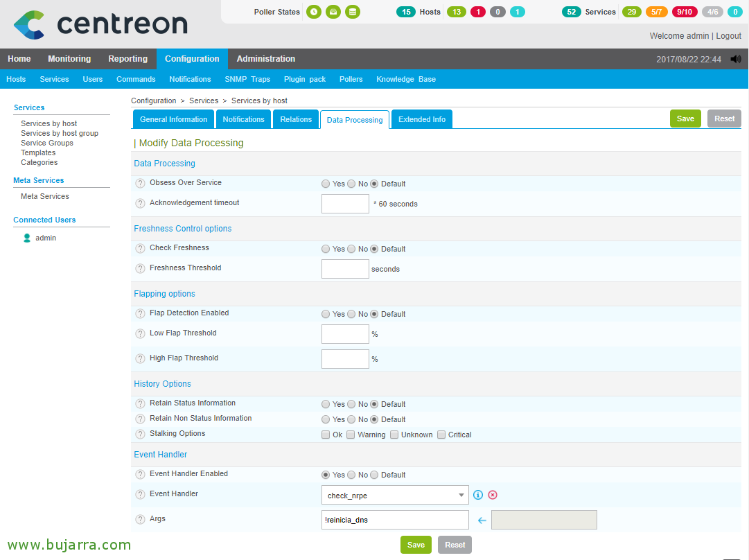Open the Event Handler check_nrpe dropdown
The height and width of the screenshot is (560, 749).
click(x=395, y=495)
